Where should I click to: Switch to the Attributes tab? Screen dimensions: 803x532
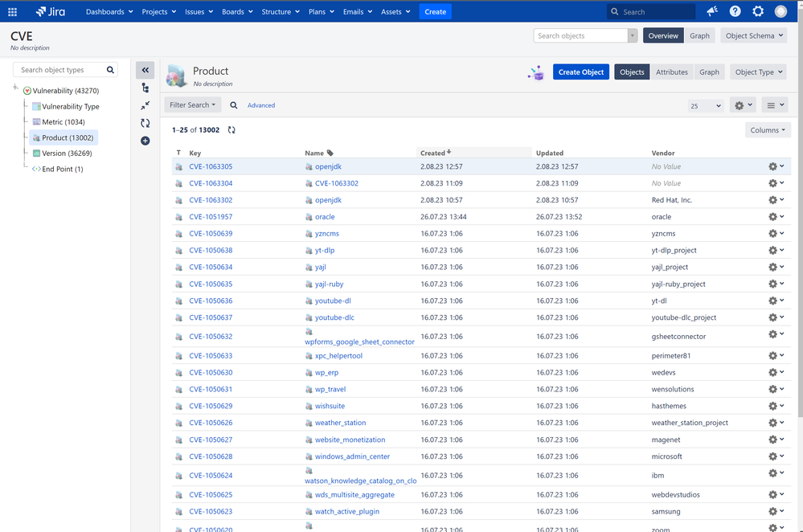[x=672, y=72]
